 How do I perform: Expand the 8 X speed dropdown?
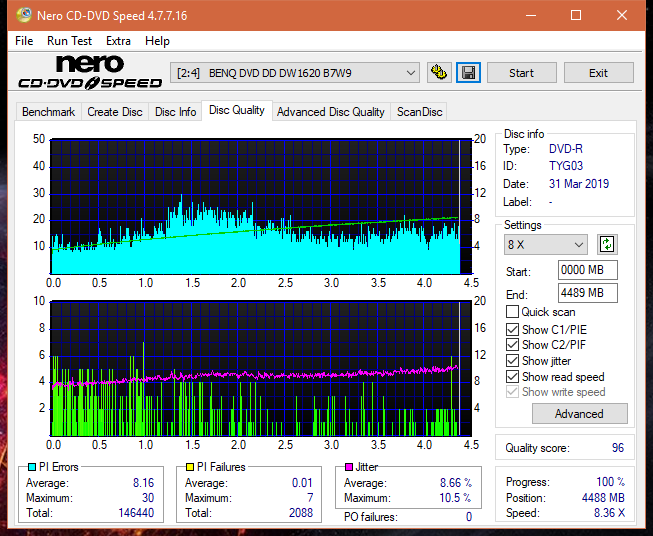546,245
